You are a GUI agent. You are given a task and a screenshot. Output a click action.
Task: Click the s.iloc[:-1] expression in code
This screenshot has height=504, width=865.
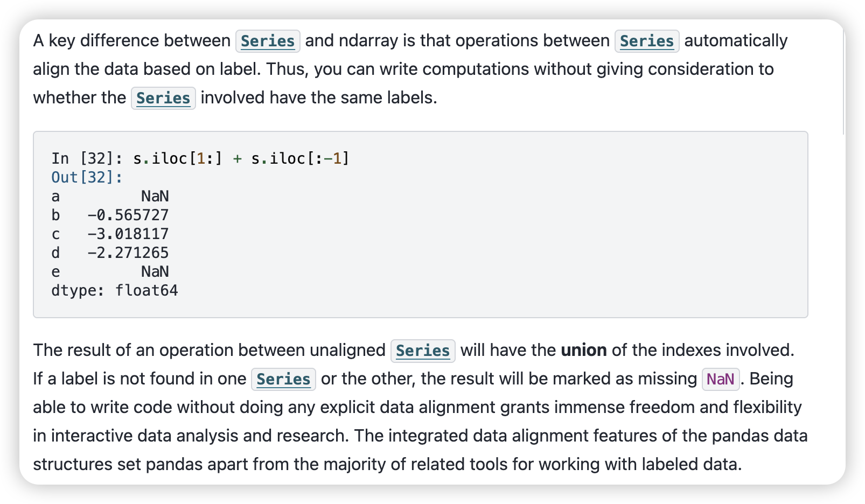301,158
